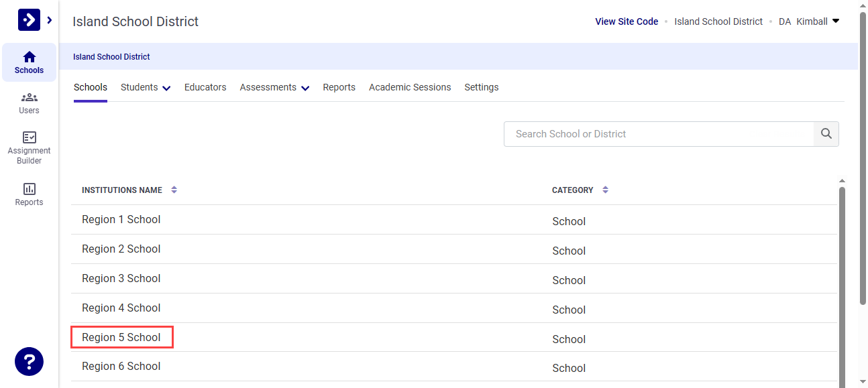868x388 pixels.
Task: Click the app logo in the top corner
Action: tap(29, 19)
